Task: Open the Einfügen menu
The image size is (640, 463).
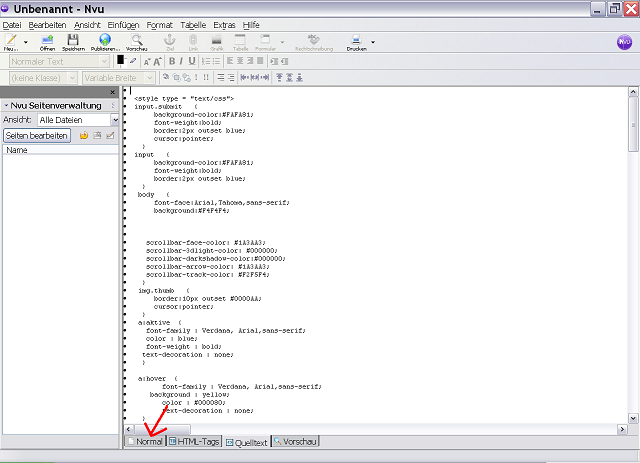Action: (x=123, y=23)
